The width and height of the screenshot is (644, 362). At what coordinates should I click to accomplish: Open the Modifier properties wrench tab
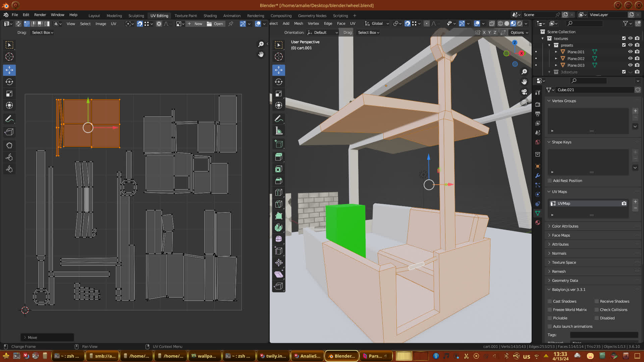tap(538, 176)
